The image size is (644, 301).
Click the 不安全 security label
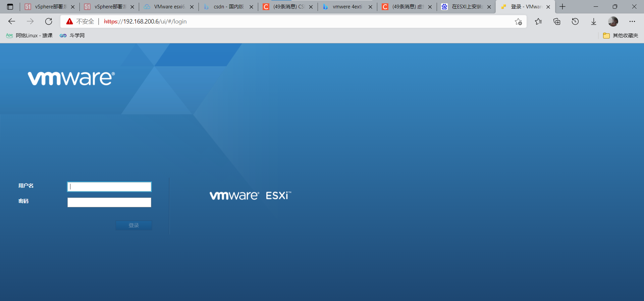coord(85,21)
